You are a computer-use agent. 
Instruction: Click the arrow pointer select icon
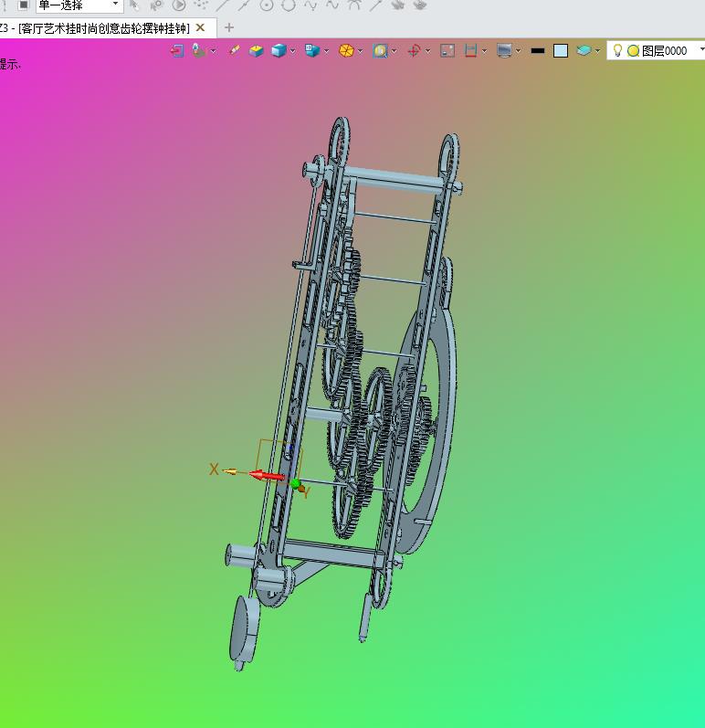tap(134, 5)
